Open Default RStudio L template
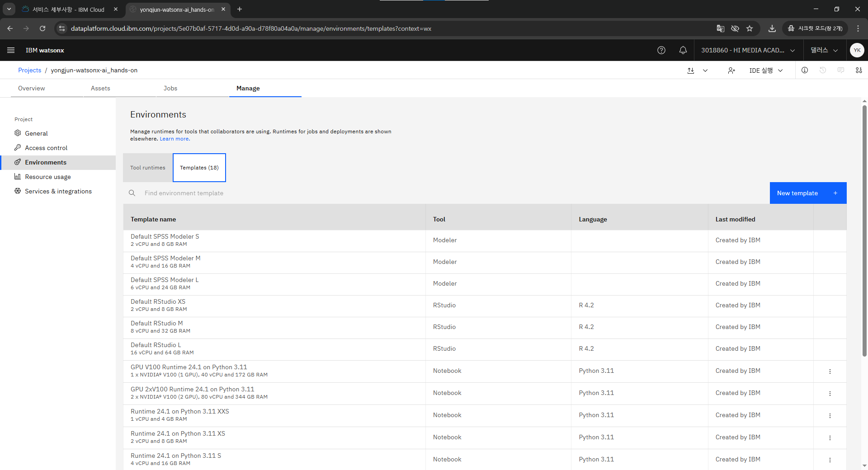Image resolution: width=868 pixels, height=470 pixels. 156,345
